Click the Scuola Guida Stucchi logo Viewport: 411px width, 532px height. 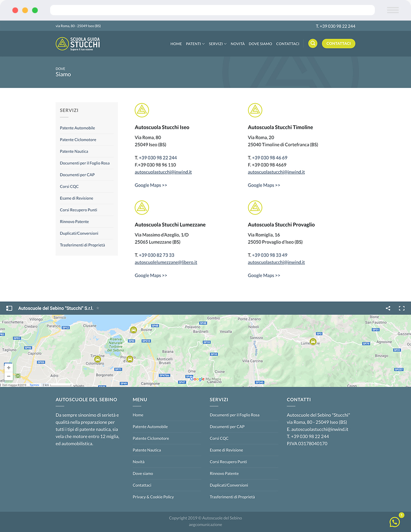pyautogui.click(x=78, y=44)
